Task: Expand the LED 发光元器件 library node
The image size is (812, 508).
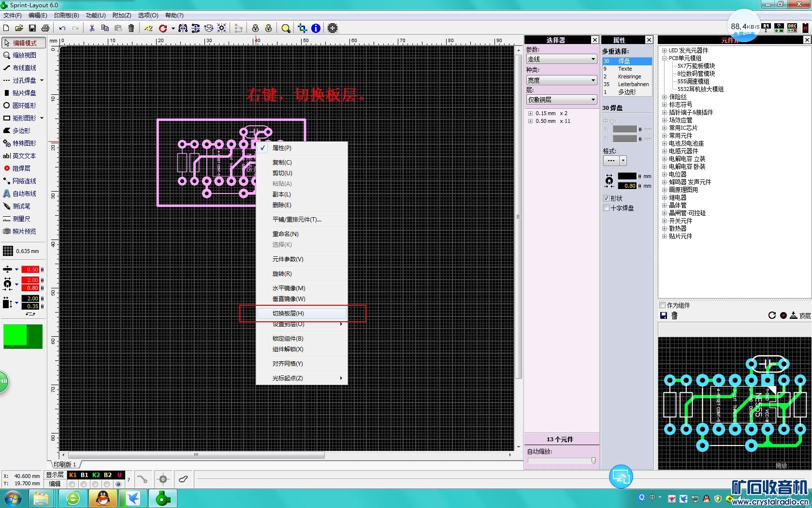Action: [x=664, y=50]
